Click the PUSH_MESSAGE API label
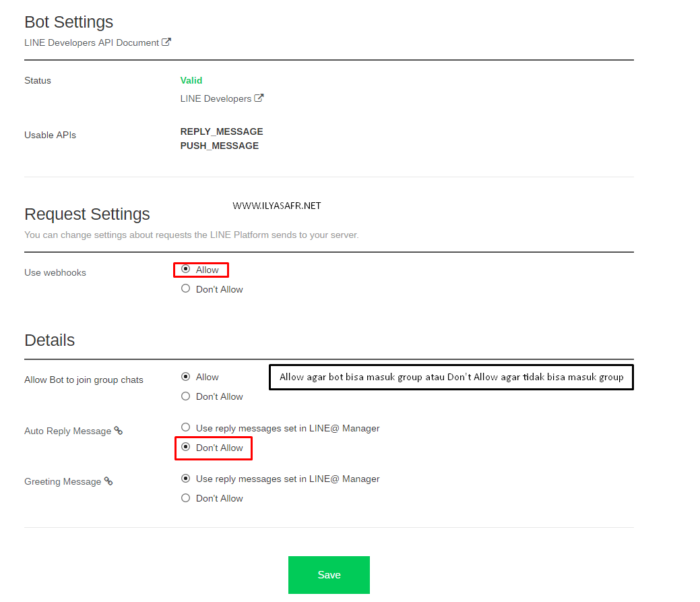This screenshot has height=602, width=700. pos(220,146)
